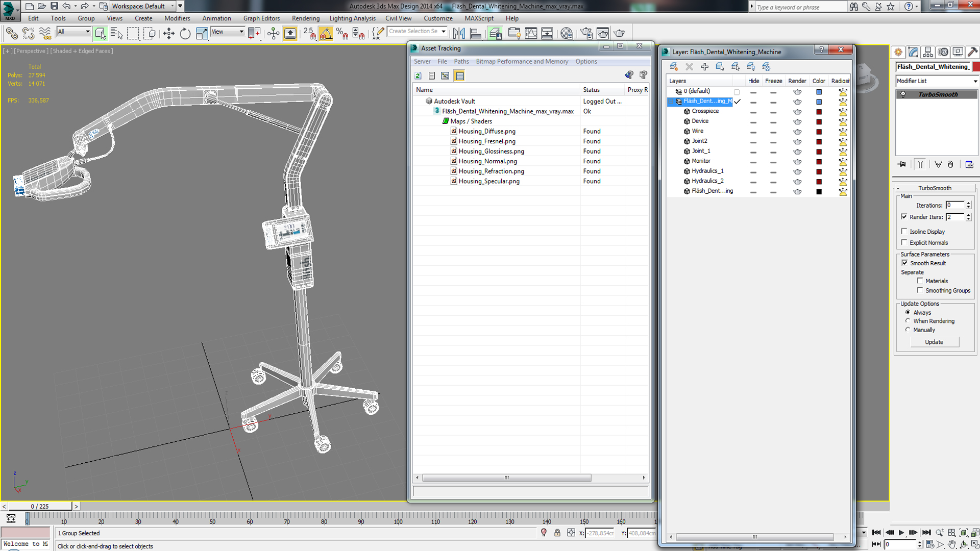Switch Asset Tracking to table view icon

click(460, 76)
